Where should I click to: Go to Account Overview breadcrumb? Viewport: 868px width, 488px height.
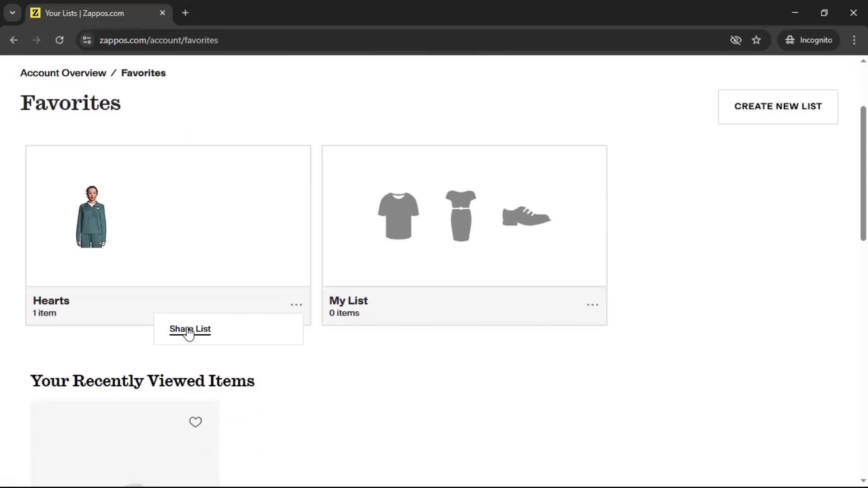coord(63,73)
